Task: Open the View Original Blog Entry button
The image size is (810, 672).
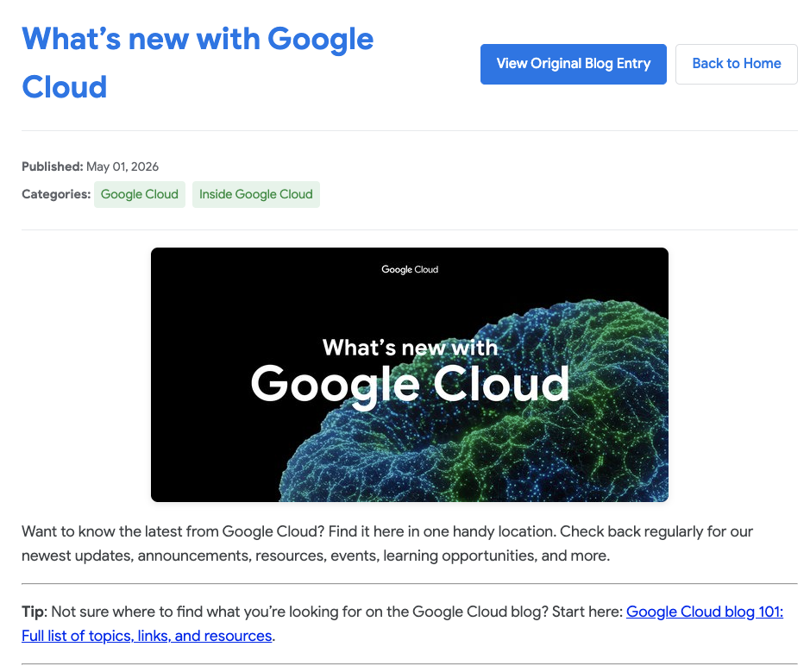Action: point(573,64)
